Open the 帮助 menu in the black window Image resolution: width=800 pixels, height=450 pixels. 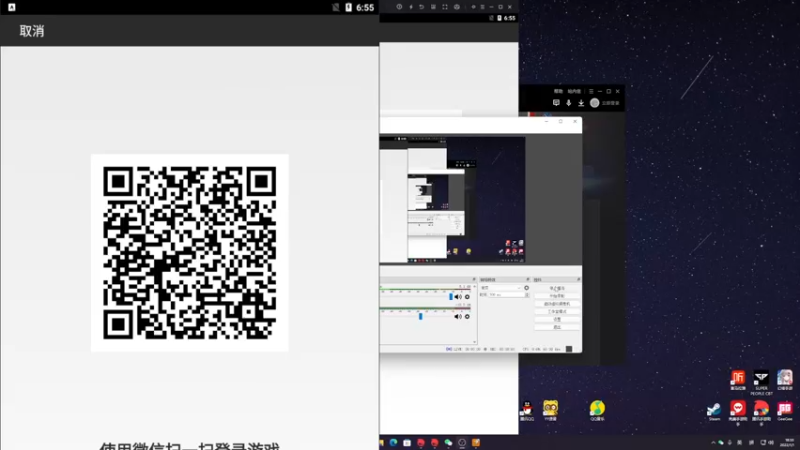pos(558,91)
